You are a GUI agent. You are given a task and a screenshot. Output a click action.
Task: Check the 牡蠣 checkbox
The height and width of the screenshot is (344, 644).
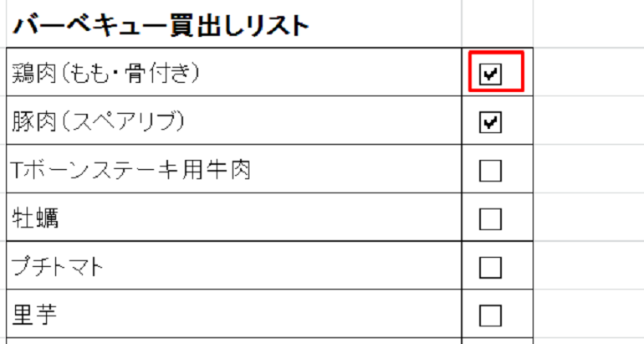(x=491, y=219)
